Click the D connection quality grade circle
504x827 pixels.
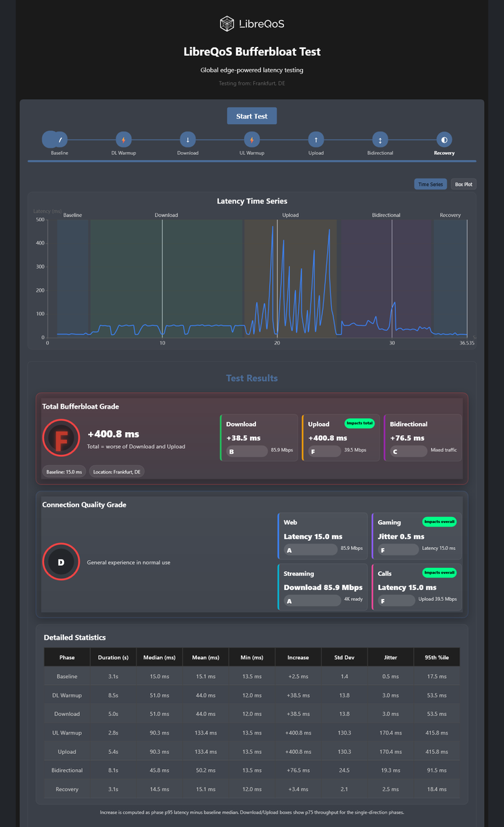[61, 562]
